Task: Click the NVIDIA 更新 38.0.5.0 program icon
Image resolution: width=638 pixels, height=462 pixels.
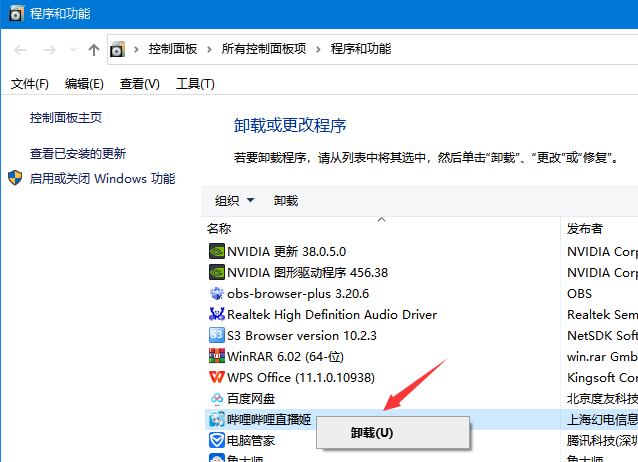Action: (217, 251)
